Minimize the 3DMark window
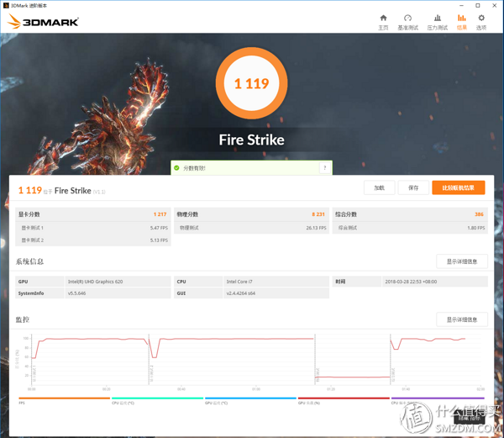Viewport: 504px width, 438px height. coord(461,6)
